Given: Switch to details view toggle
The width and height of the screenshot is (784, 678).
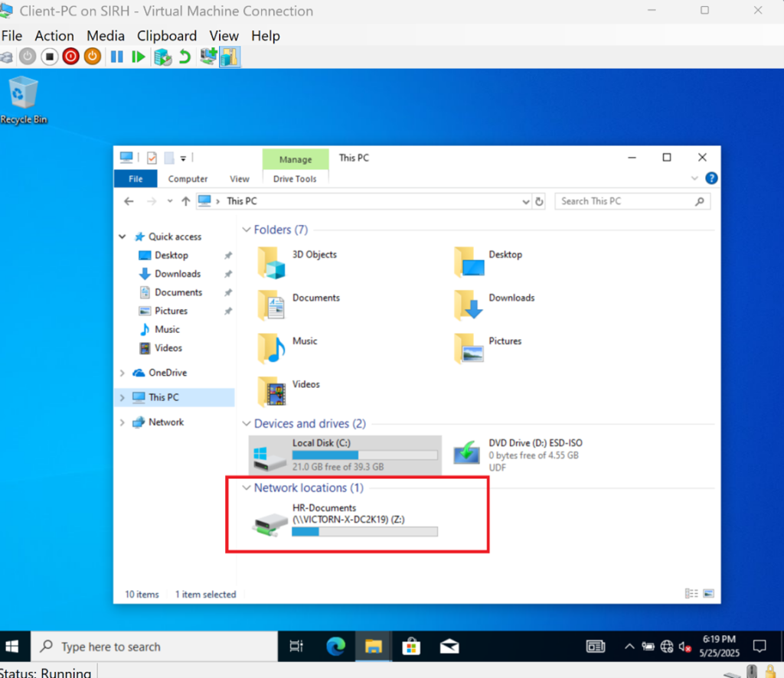Looking at the screenshot, I should click(691, 594).
